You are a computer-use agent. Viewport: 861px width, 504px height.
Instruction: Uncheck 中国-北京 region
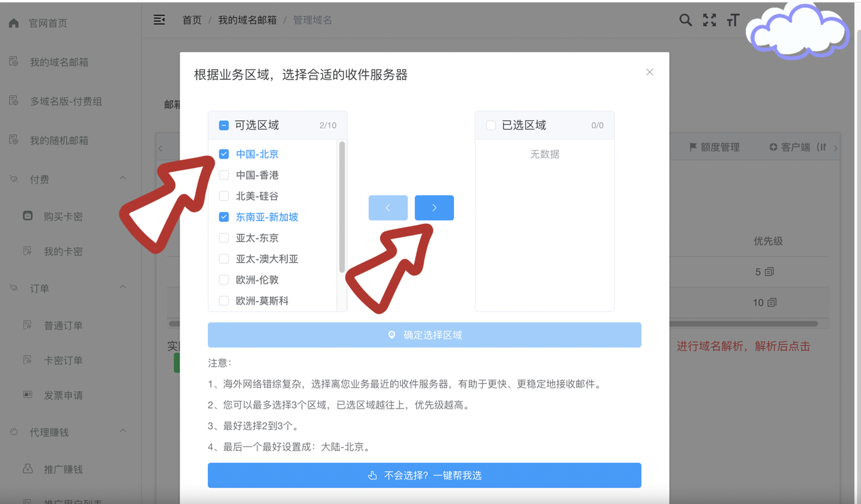[224, 154]
